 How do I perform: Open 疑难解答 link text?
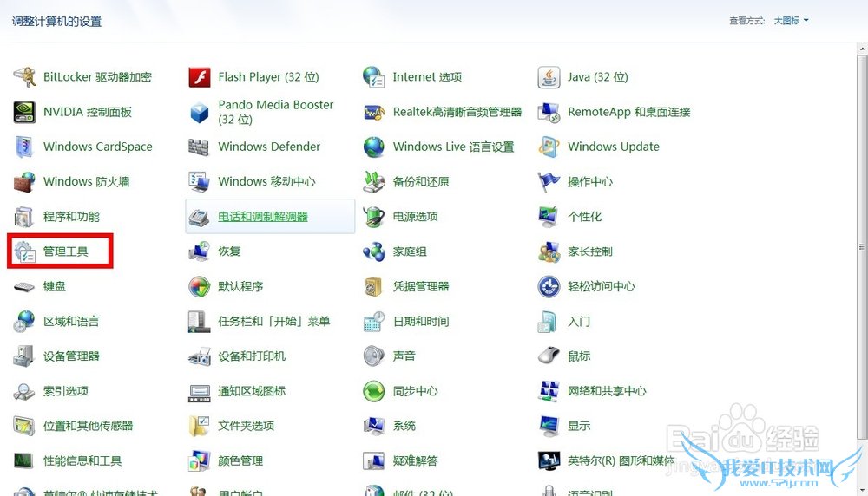(415, 460)
